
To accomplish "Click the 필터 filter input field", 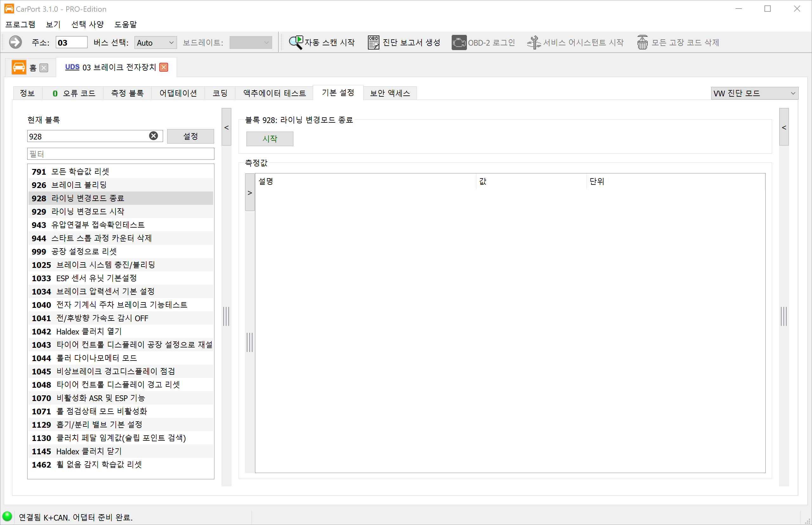I will [x=121, y=154].
